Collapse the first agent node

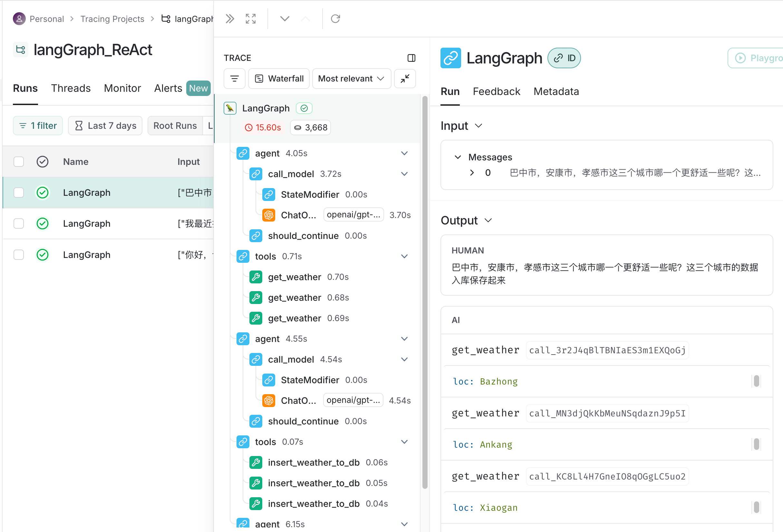pos(404,154)
